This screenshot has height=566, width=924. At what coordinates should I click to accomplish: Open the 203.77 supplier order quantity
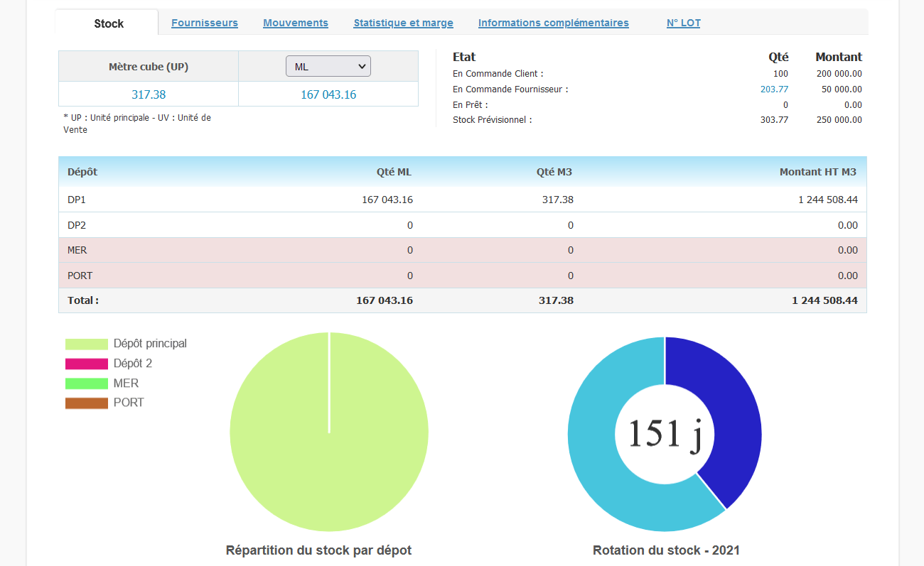(x=774, y=89)
